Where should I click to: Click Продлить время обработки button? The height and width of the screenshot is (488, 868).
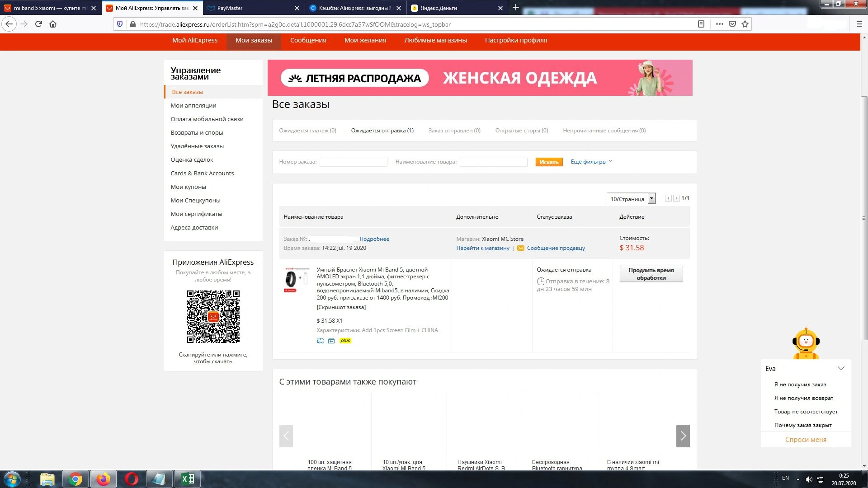click(651, 274)
